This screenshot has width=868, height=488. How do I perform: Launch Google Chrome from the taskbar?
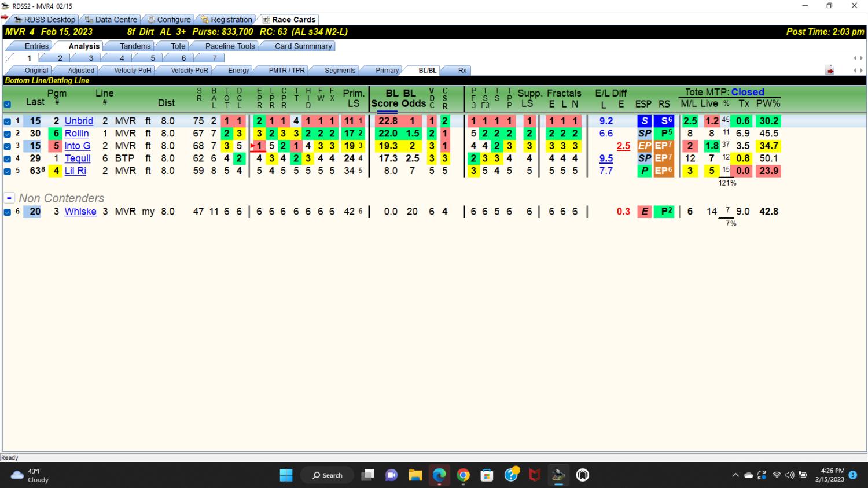[463, 475]
